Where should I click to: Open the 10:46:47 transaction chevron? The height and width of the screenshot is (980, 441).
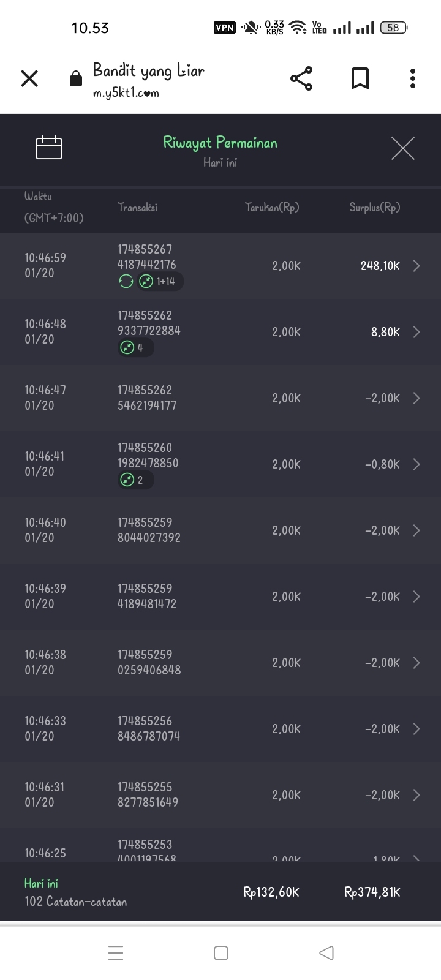click(x=417, y=398)
